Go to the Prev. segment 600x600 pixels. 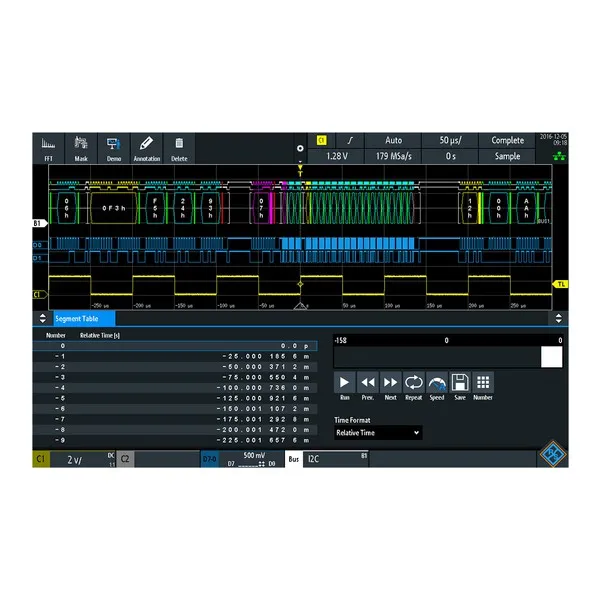pyautogui.click(x=367, y=385)
